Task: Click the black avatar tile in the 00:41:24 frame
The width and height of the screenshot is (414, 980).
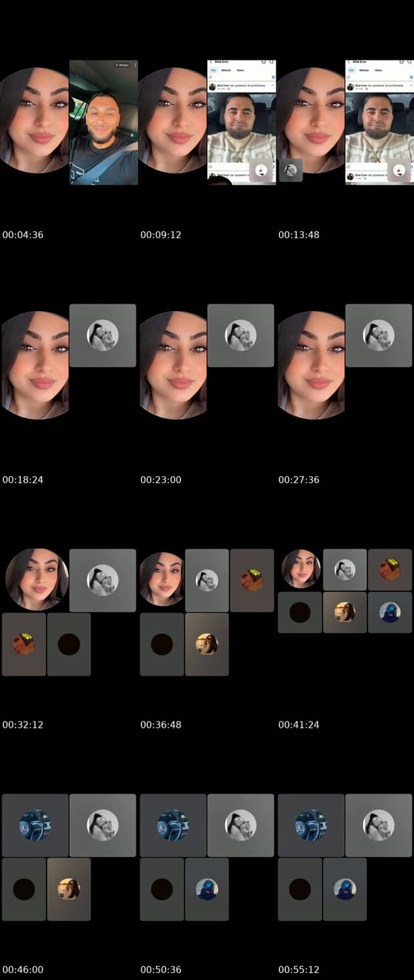Action: [300, 612]
